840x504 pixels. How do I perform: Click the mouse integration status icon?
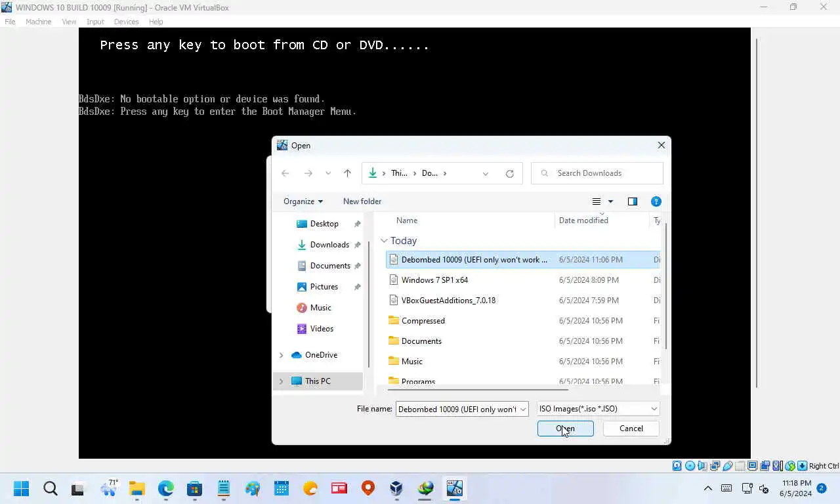coord(790,466)
